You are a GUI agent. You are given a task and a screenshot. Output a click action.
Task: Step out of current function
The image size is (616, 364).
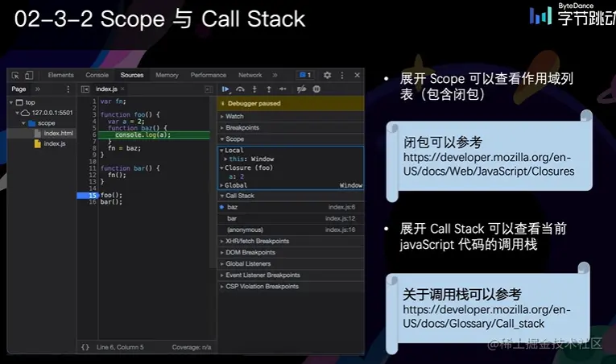tap(269, 89)
